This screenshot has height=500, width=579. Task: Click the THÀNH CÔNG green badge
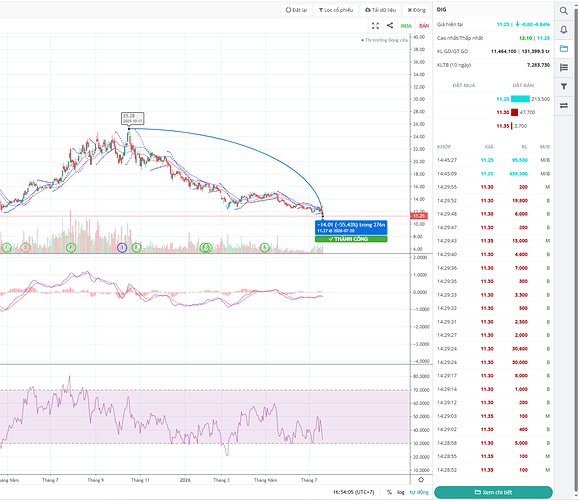(x=351, y=239)
